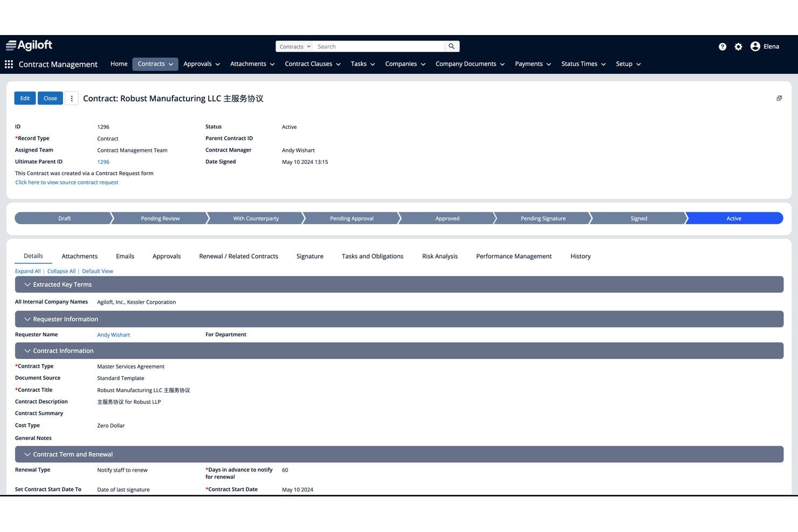Go to the Home menu item

pyautogui.click(x=119, y=64)
